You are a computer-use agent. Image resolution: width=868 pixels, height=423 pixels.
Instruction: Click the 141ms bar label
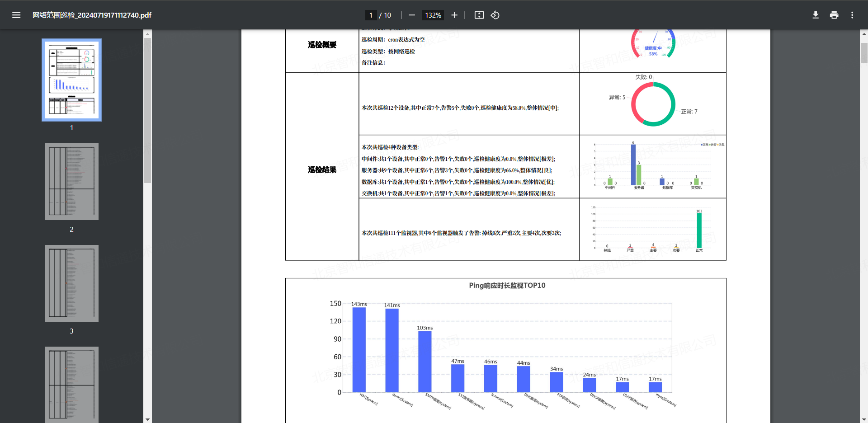[x=392, y=305]
